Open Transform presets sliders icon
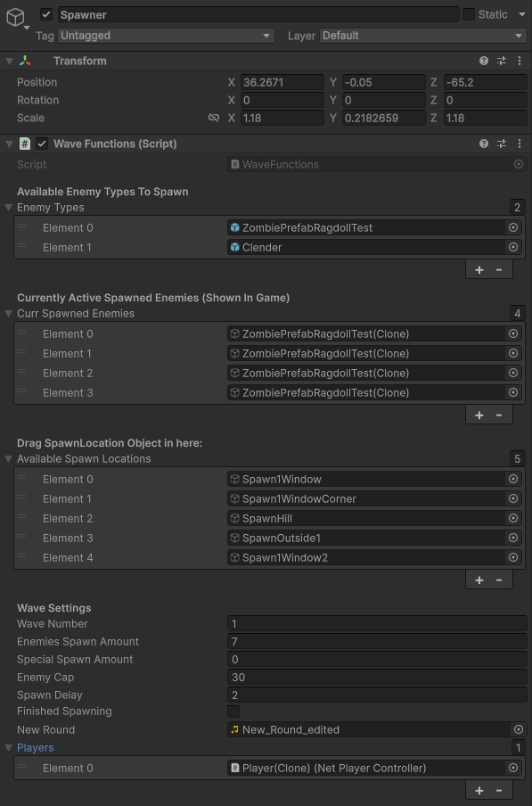Image resolution: width=532 pixels, height=806 pixels. point(502,61)
